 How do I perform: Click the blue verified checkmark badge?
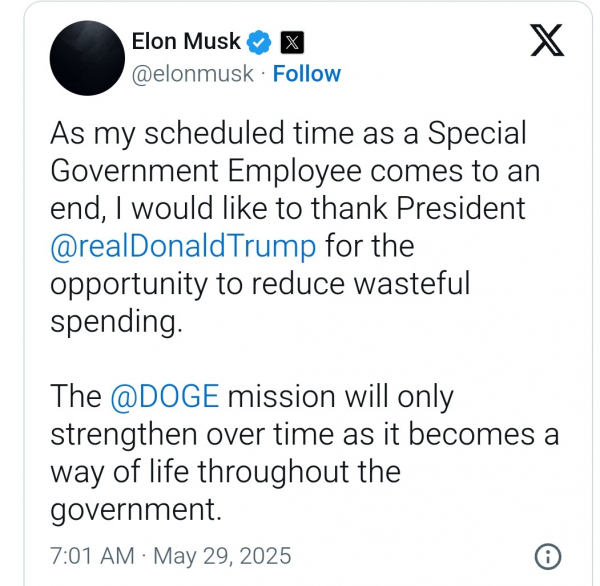[x=259, y=42]
